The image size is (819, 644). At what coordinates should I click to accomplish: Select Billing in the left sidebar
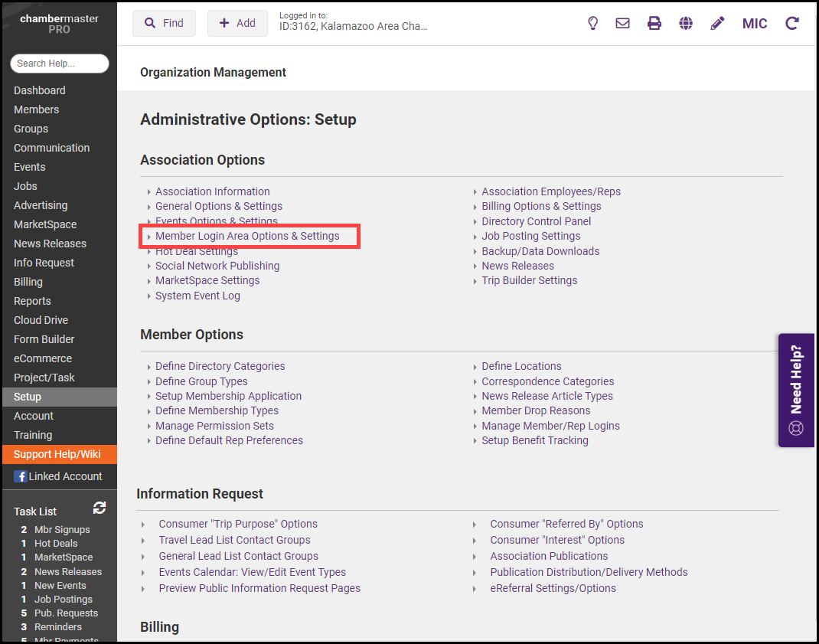point(28,282)
